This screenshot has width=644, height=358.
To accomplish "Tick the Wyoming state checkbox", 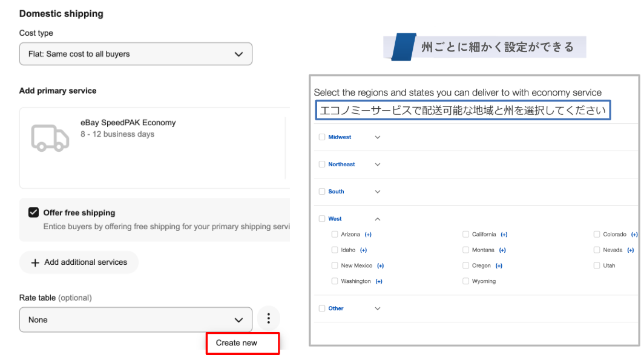I will (465, 281).
